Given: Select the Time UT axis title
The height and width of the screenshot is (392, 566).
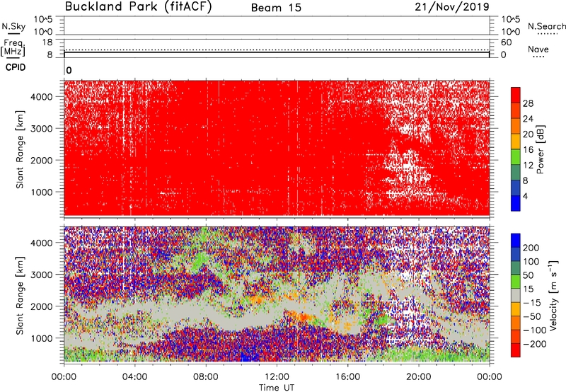Looking at the screenshot, I should [x=277, y=388].
